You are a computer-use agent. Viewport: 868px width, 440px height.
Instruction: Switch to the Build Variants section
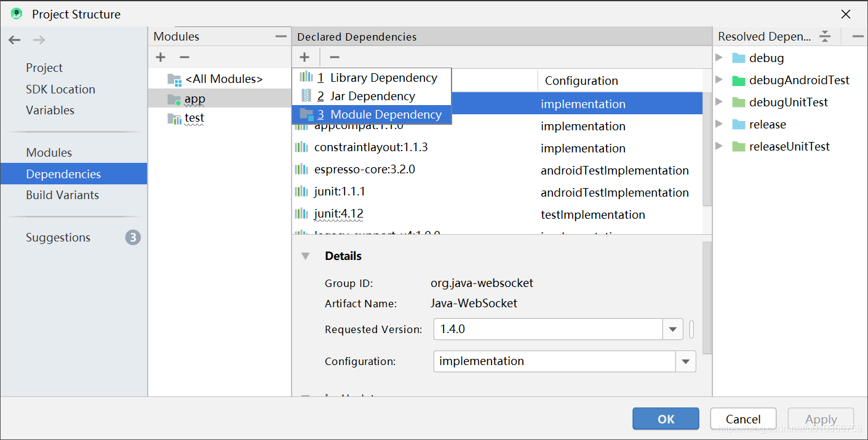62,195
